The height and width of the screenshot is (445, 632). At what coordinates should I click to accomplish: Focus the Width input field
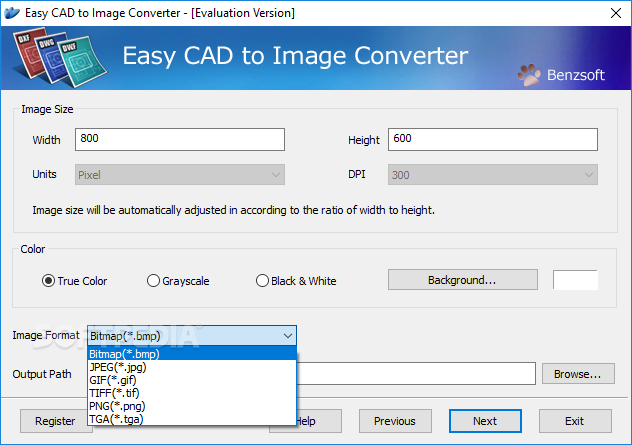[180, 139]
